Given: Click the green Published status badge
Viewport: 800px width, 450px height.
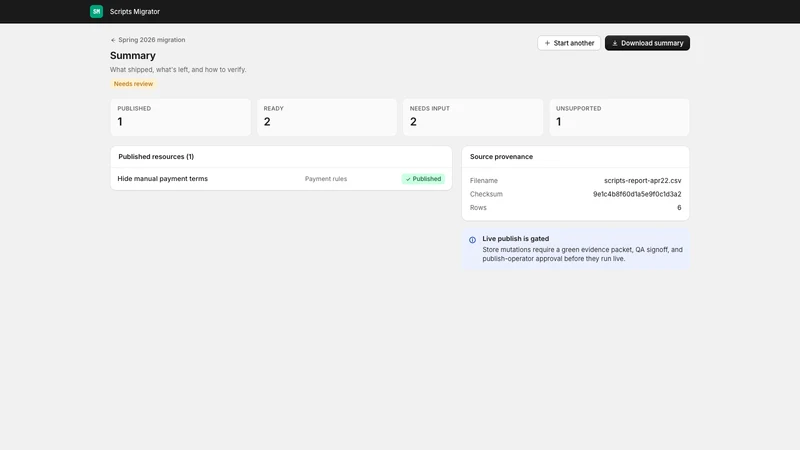Looking at the screenshot, I should (423, 179).
